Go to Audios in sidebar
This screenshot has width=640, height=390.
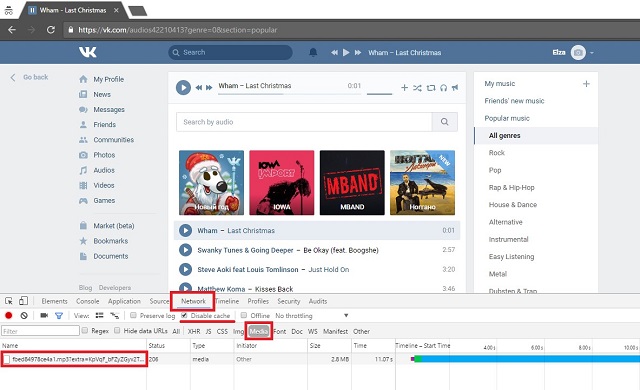(x=104, y=170)
